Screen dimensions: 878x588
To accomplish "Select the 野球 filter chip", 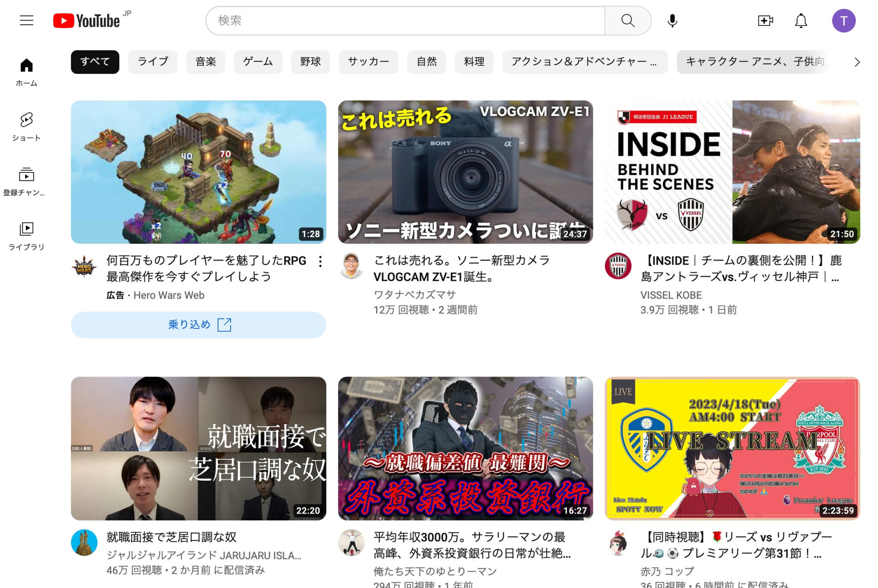I will pyautogui.click(x=310, y=61).
